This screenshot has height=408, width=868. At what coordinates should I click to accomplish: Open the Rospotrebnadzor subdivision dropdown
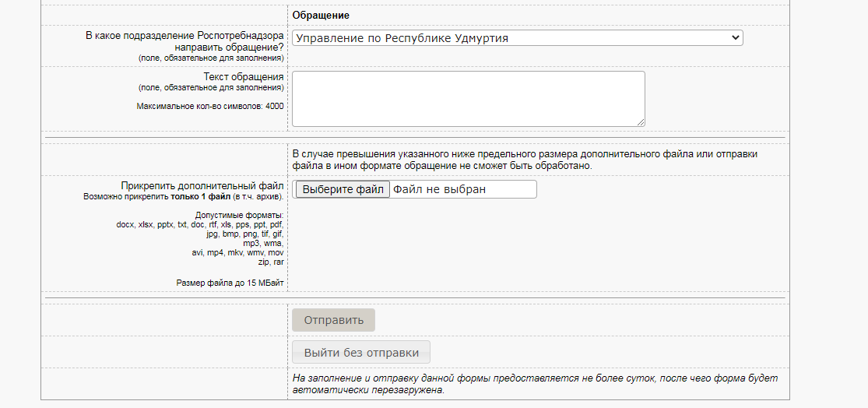point(517,37)
